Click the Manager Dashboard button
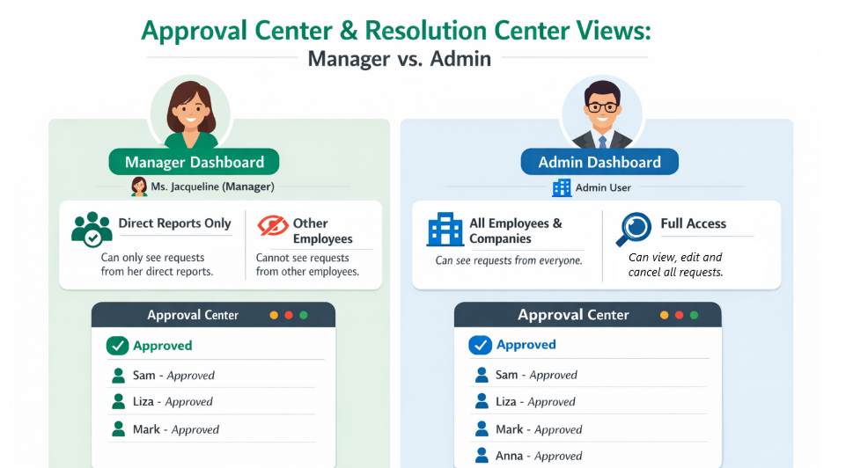 click(x=194, y=162)
